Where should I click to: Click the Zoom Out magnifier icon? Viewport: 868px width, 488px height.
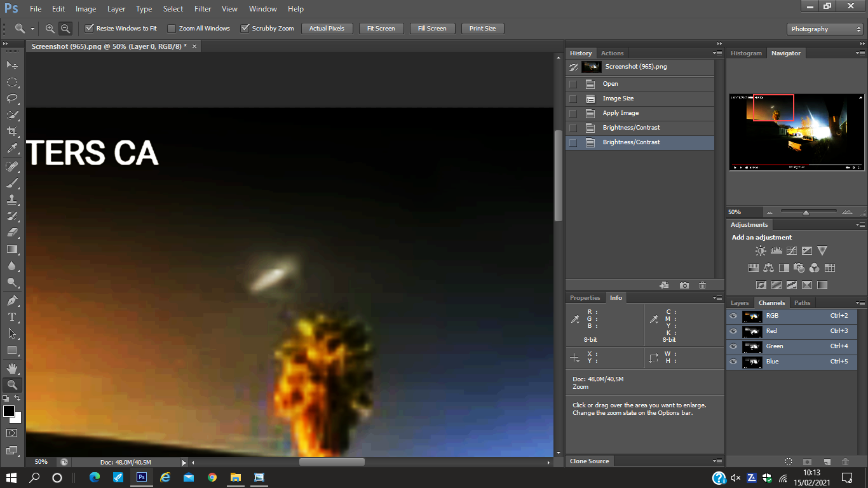tap(65, 29)
